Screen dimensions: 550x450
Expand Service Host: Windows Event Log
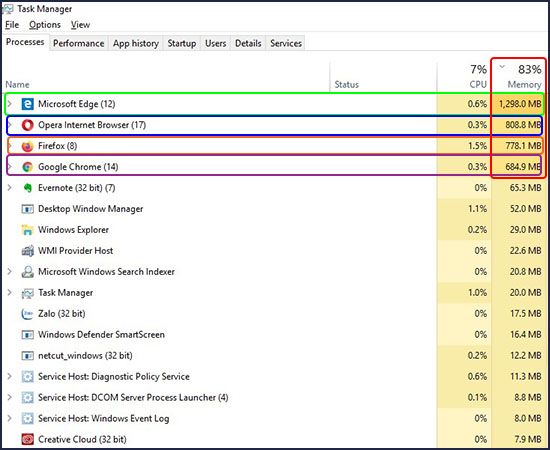click(10, 418)
